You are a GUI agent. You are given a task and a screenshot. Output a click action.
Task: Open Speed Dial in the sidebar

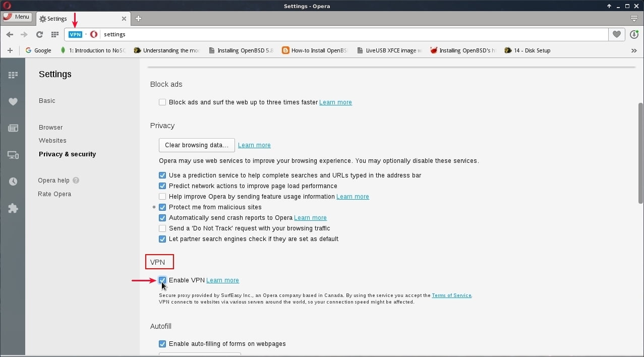click(13, 75)
